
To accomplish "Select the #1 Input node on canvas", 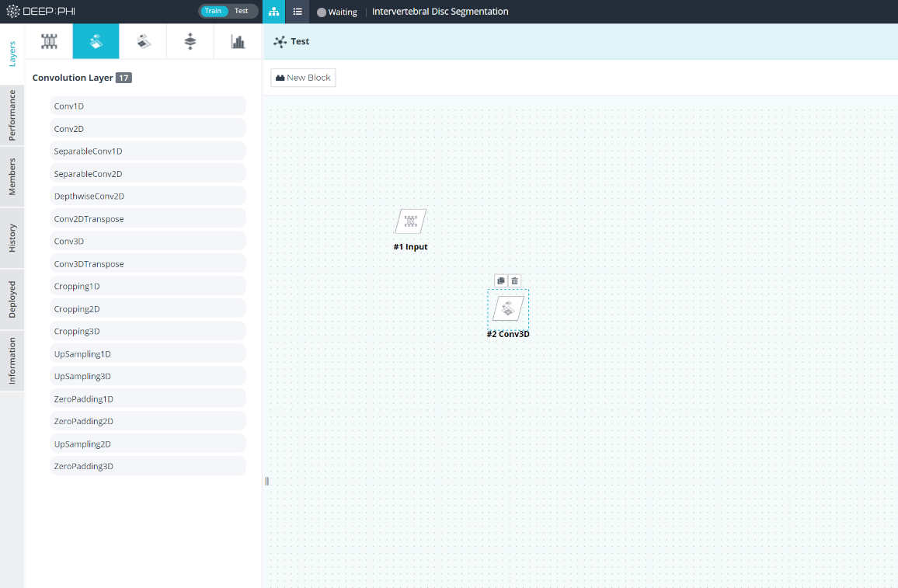I will [x=411, y=221].
